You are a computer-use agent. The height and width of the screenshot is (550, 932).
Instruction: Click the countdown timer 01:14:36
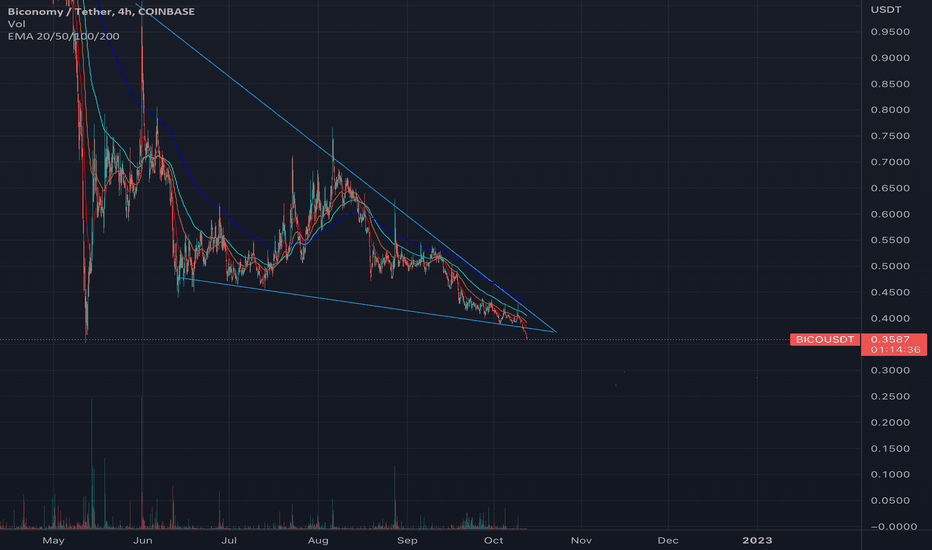(x=896, y=350)
